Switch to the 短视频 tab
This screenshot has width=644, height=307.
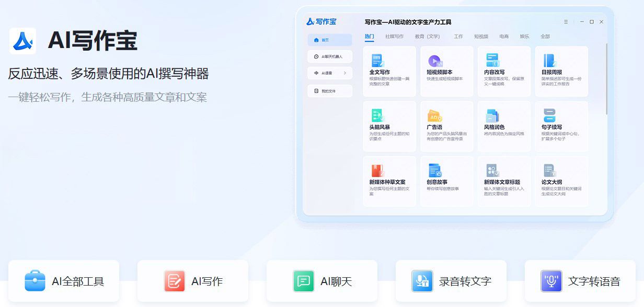(481, 37)
